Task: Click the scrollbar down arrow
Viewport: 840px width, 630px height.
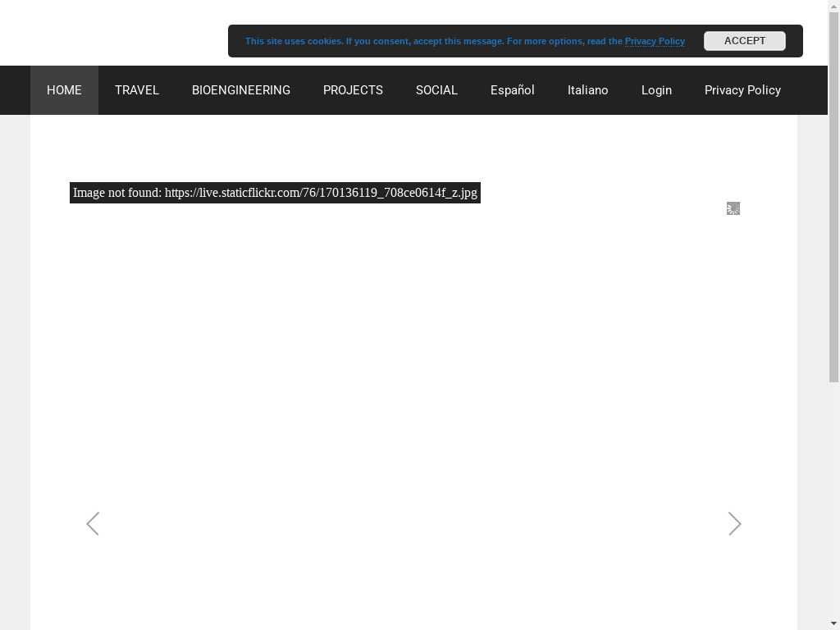Action: pyautogui.click(x=834, y=623)
